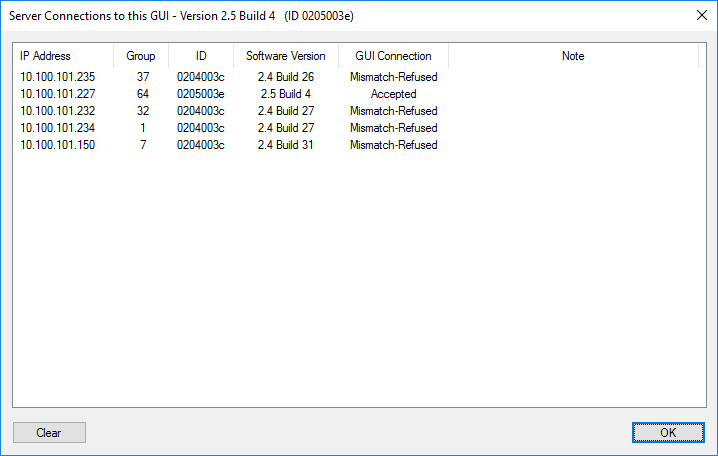Screen dimensions: 718x456
Task: Click the ID column header
Action: (x=201, y=56)
